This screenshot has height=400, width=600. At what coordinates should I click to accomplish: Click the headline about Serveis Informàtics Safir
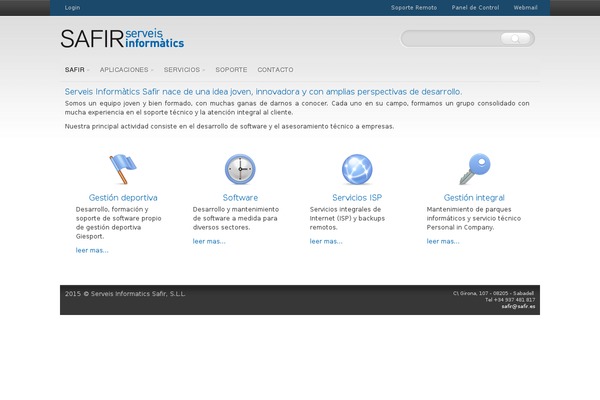point(263,91)
